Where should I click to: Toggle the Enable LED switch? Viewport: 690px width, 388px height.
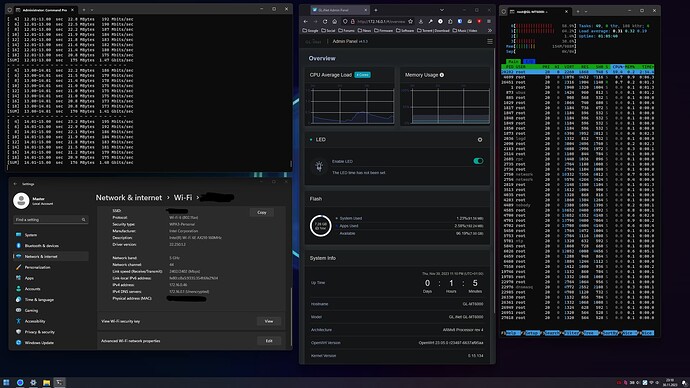[x=478, y=161]
